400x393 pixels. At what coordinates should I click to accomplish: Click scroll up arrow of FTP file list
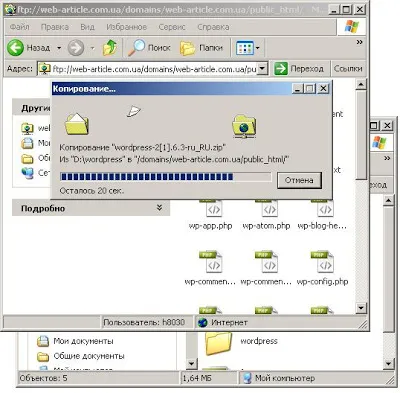click(361, 85)
